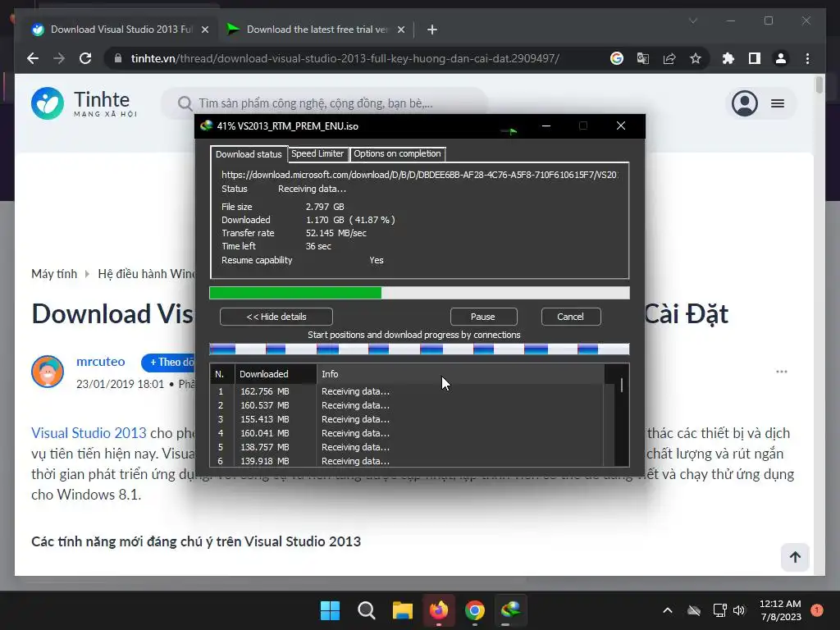Toggle Chrome side panel icon
This screenshot has width=840, height=630.
coord(755,58)
